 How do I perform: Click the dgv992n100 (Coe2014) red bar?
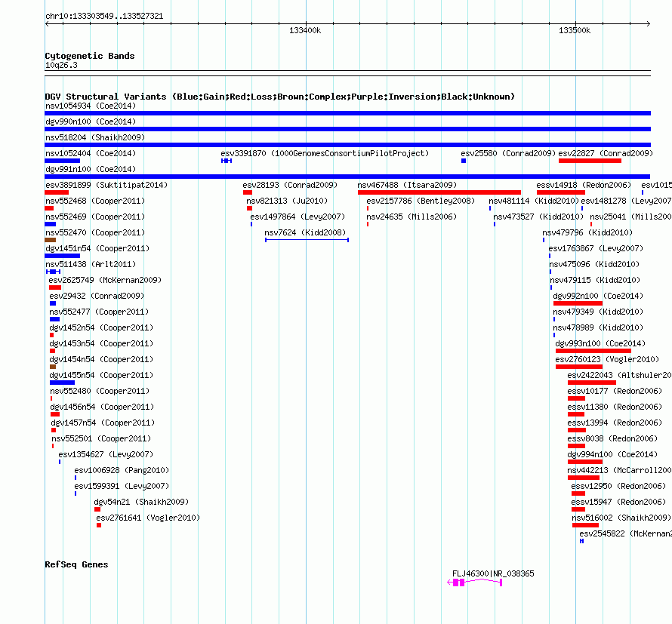(x=578, y=303)
